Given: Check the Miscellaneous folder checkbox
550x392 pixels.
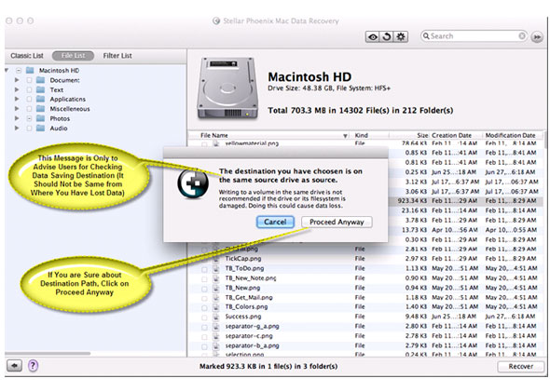Looking at the screenshot, I should coord(29,109).
